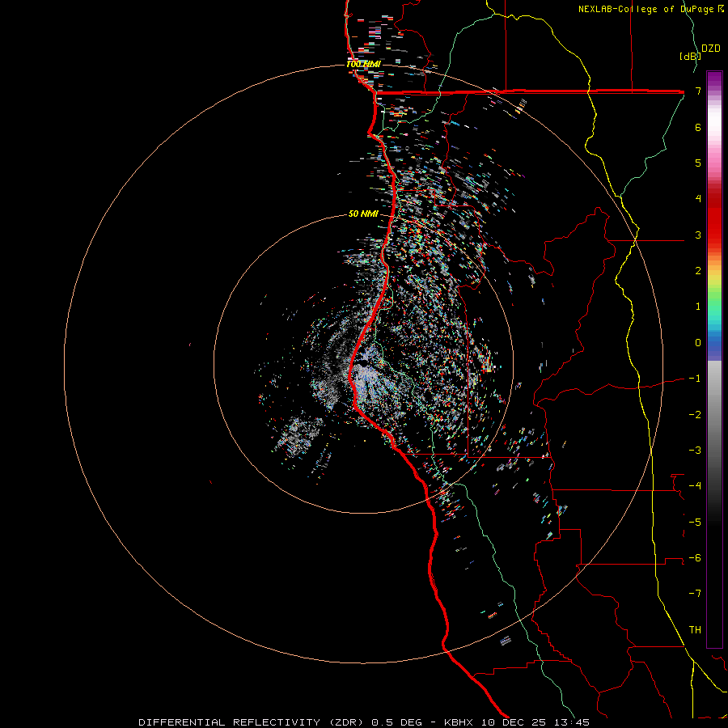Click the 3 value on the color scale
Image resolution: width=728 pixels, height=728 pixels.
coord(698,235)
